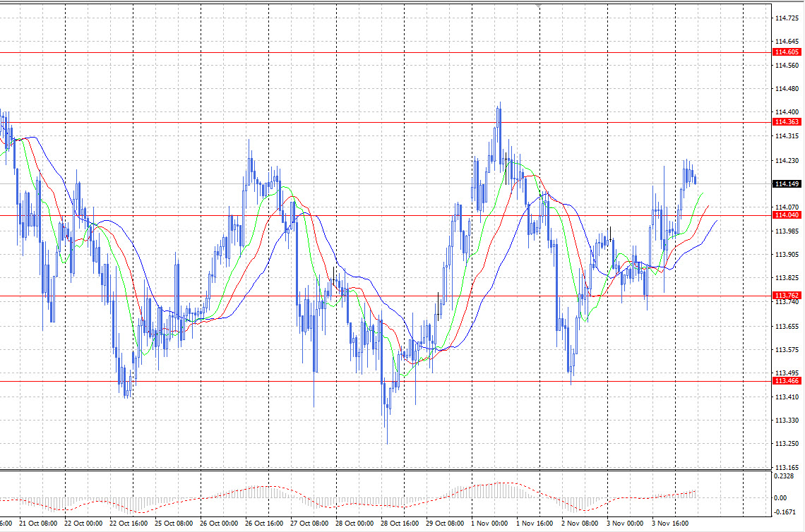Click the 113.165 price scale value
805x532 pixels.
(x=787, y=467)
